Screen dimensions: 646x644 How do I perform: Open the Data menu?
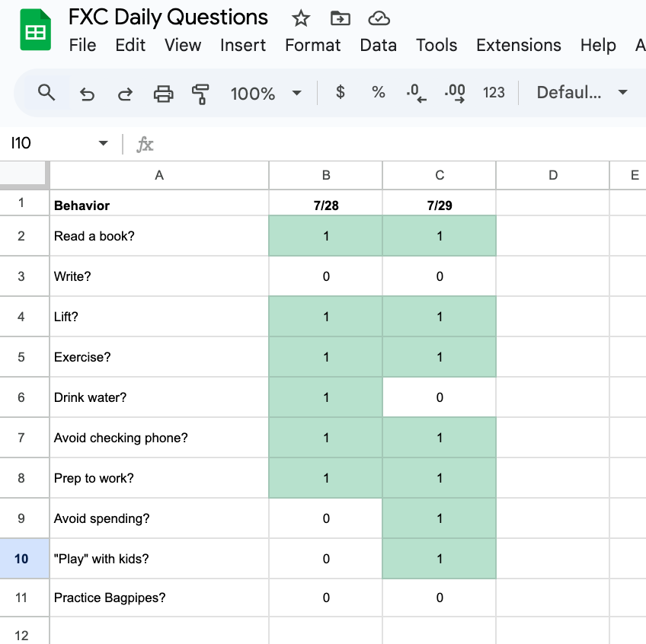378,45
